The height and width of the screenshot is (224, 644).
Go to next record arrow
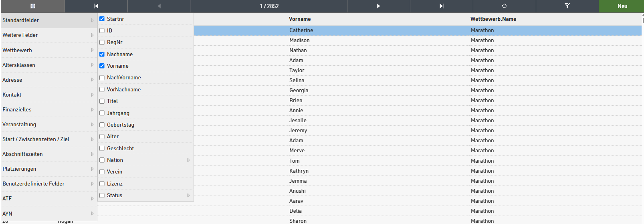point(378,6)
